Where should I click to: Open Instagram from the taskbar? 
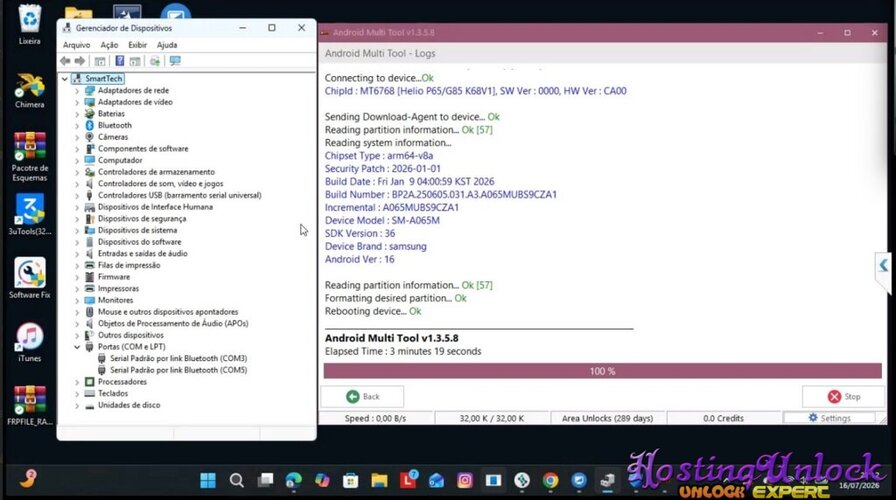pyautogui.click(x=465, y=480)
